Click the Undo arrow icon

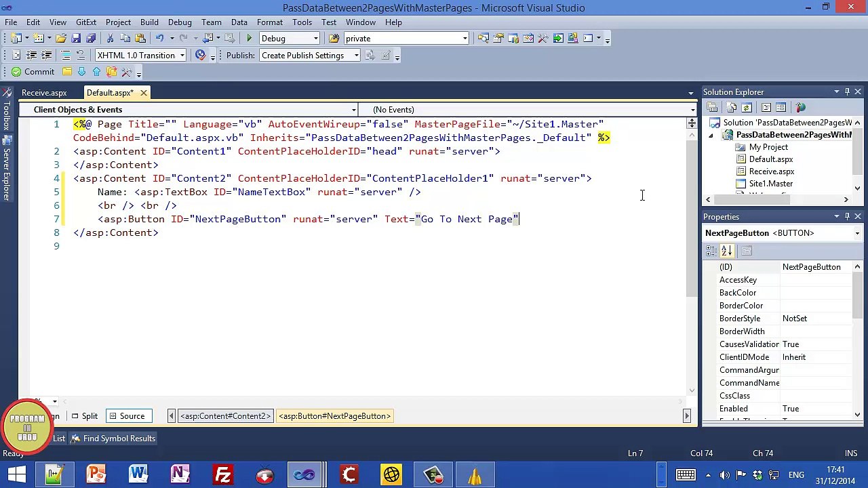[159, 39]
